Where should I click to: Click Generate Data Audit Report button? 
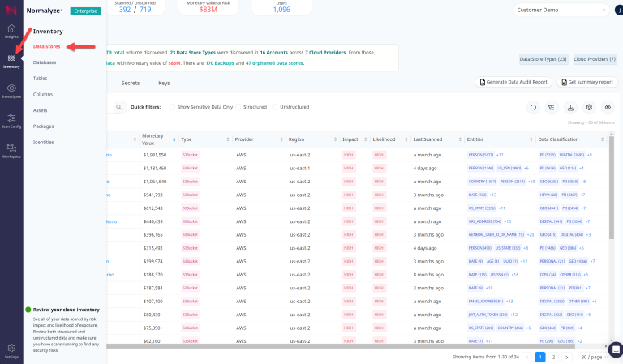coord(513,83)
